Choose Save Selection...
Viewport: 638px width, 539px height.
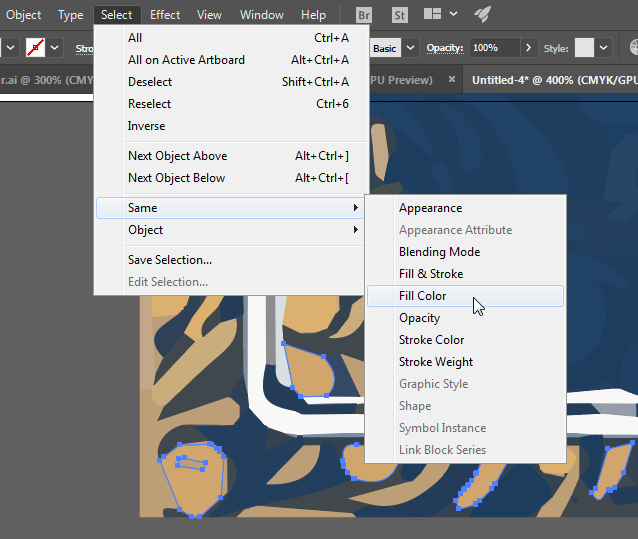point(230,260)
